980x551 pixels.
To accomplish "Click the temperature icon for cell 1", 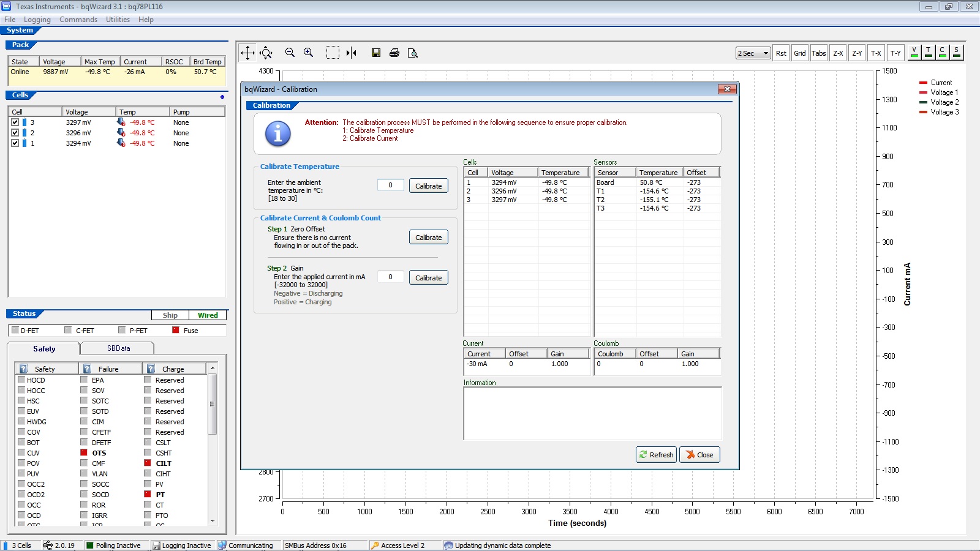I will point(121,143).
